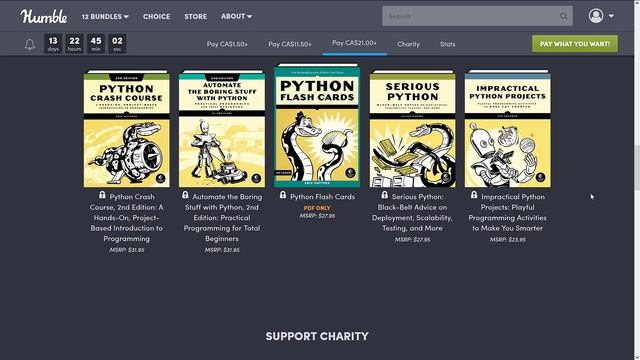Click the PDF ONLY label

tap(317, 208)
